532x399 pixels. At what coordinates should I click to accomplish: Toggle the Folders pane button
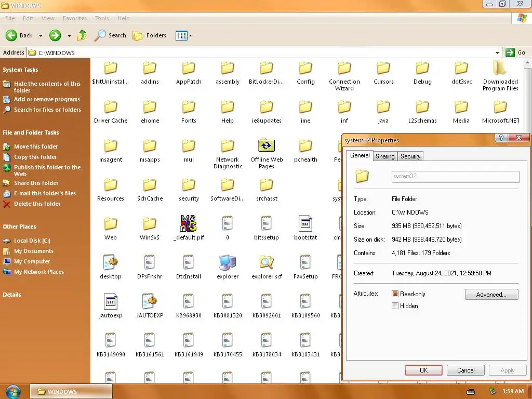point(149,35)
